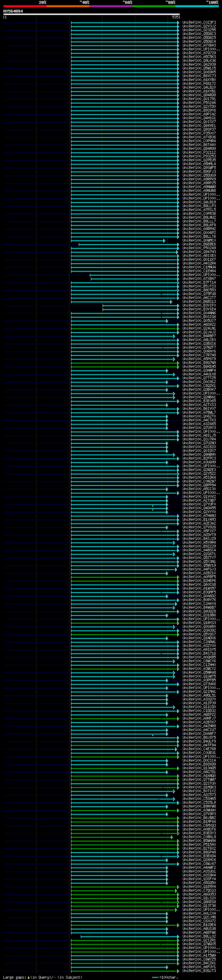222x980 pixels.
Task: Click the UniRef100_Q006P2 label
Action: (x=199, y=233)
